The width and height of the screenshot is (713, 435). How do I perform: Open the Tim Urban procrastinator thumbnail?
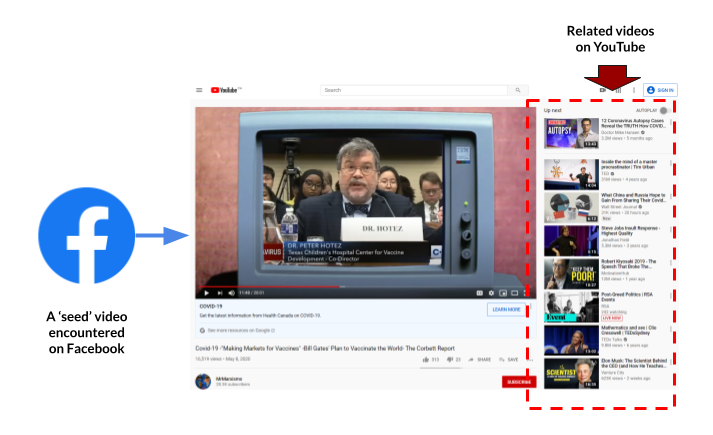click(x=571, y=174)
